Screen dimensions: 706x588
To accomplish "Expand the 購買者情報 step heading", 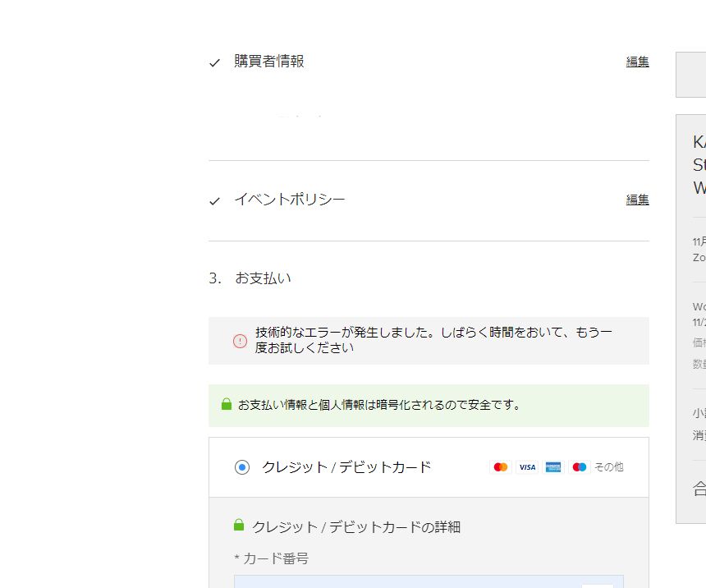I will [268, 62].
